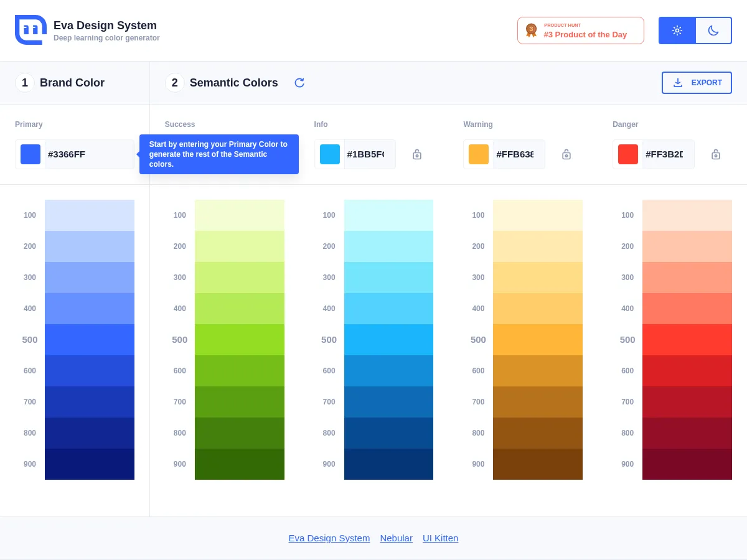Select the Success 500 shade swatch
Viewport: 747px width, 560px height.
[x=240, y=339]
